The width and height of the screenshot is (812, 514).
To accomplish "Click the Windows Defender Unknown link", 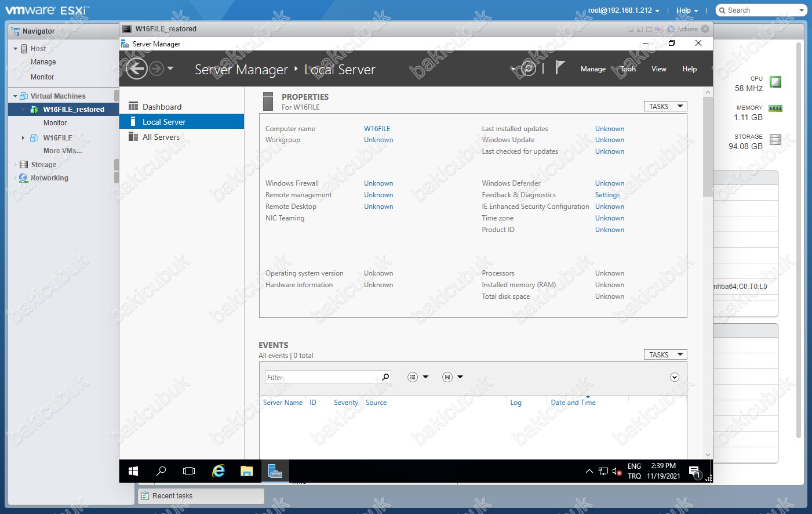I will (610, 183).
